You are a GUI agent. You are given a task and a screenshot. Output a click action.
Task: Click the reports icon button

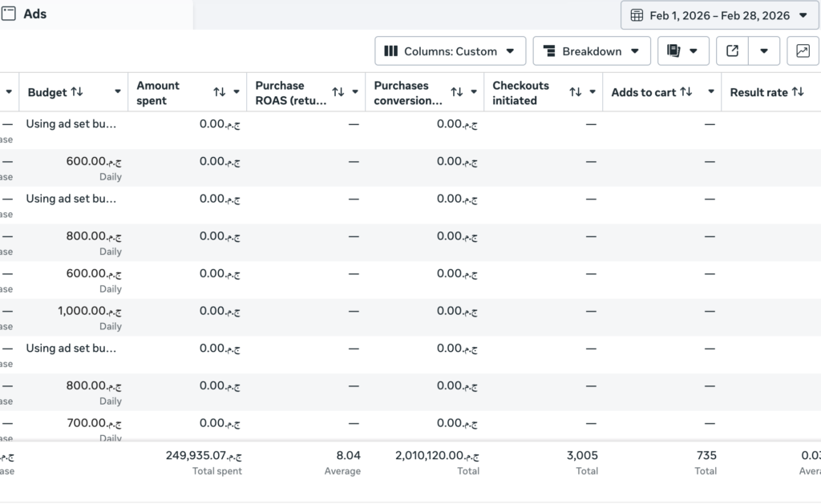pyautogui.click(x=673, y=50)
